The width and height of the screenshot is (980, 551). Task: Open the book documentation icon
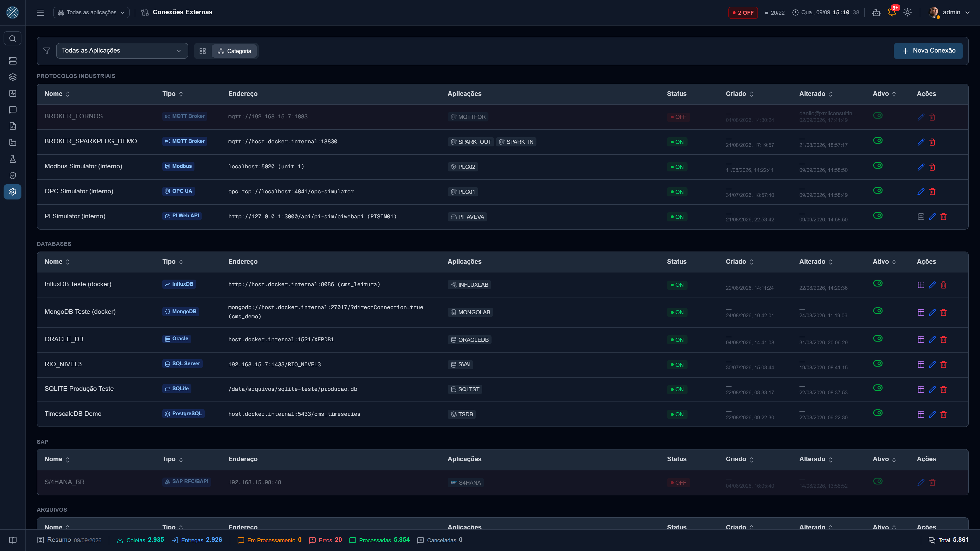point(13,540)
